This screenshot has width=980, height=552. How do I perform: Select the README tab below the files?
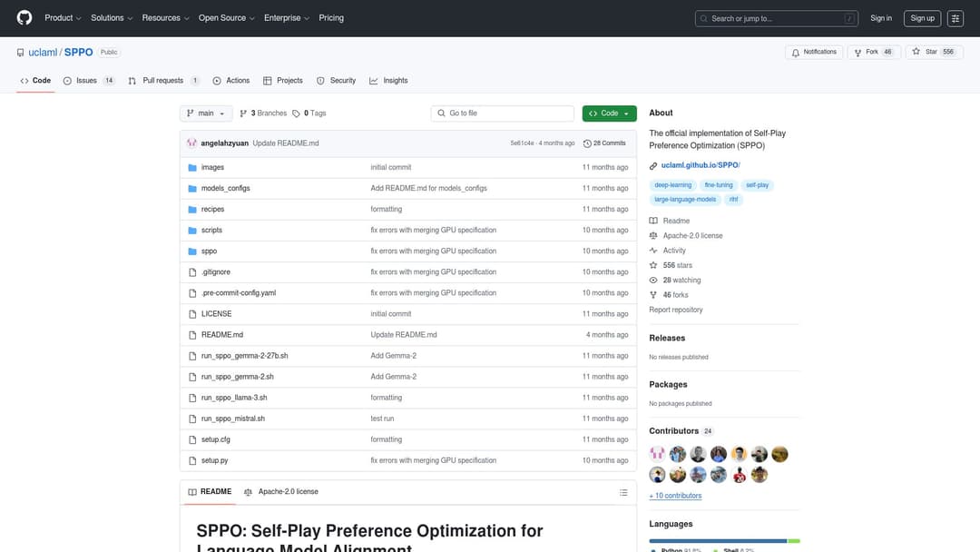pos(210,492)
